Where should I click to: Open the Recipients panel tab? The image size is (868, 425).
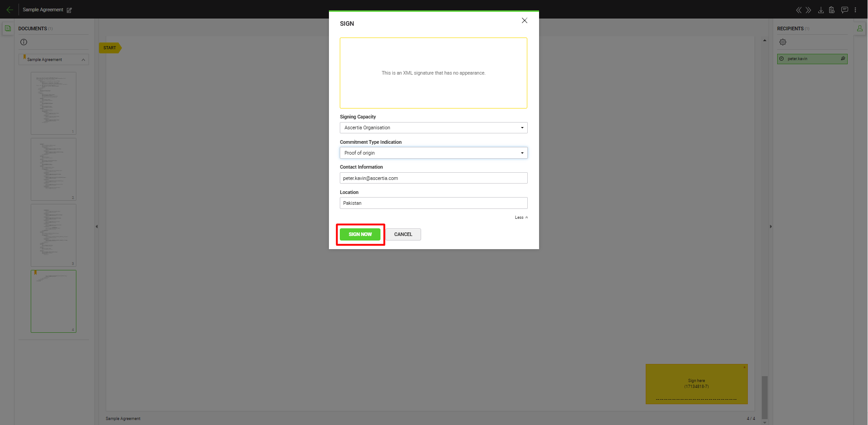[x=859, y=28]
